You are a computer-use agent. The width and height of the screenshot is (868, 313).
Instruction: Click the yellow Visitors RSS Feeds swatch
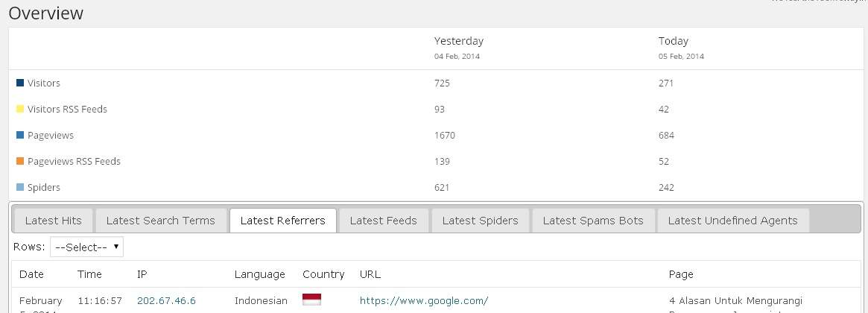coord(20,109)
